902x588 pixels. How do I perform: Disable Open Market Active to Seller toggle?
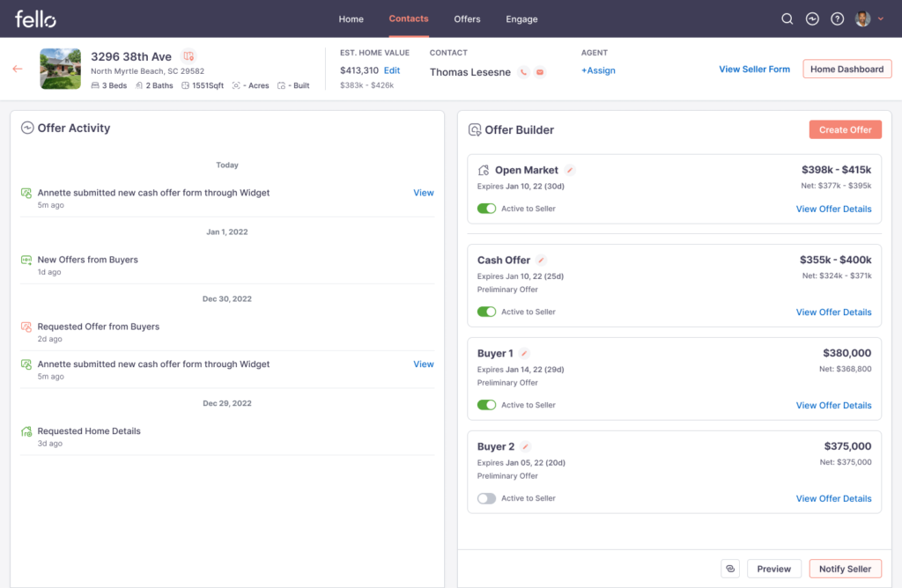tap(486, 209)
